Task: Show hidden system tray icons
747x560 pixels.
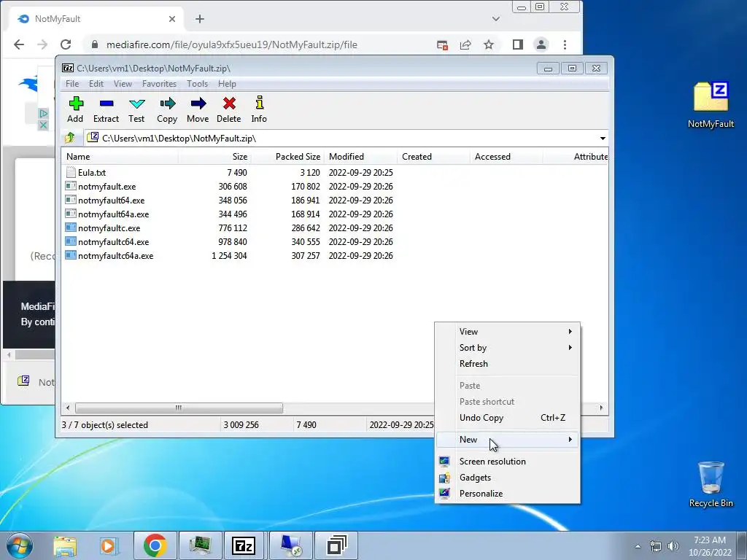Action: coord(638,546)
